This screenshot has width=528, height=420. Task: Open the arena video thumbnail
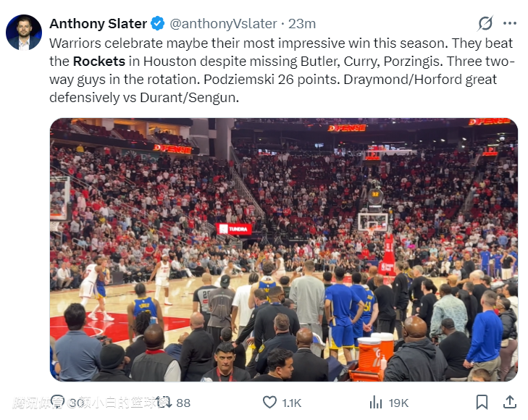(x=283, y=250)
